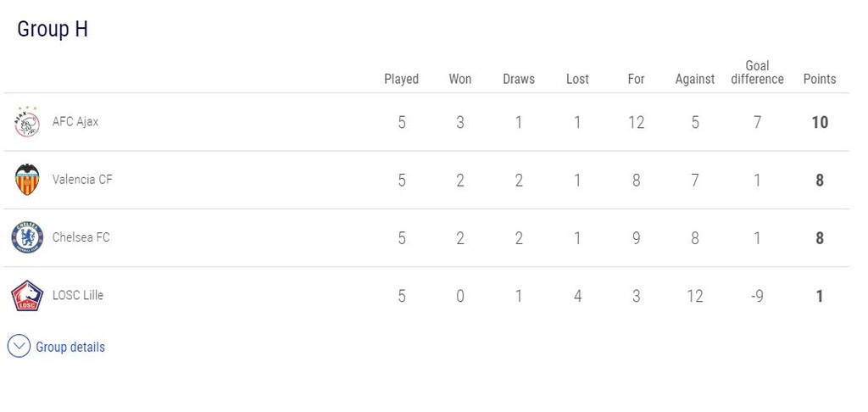This screenshot has width=868, height=412.
Task: Click the Valencia CF bat crest
Action: click(26, 180)
